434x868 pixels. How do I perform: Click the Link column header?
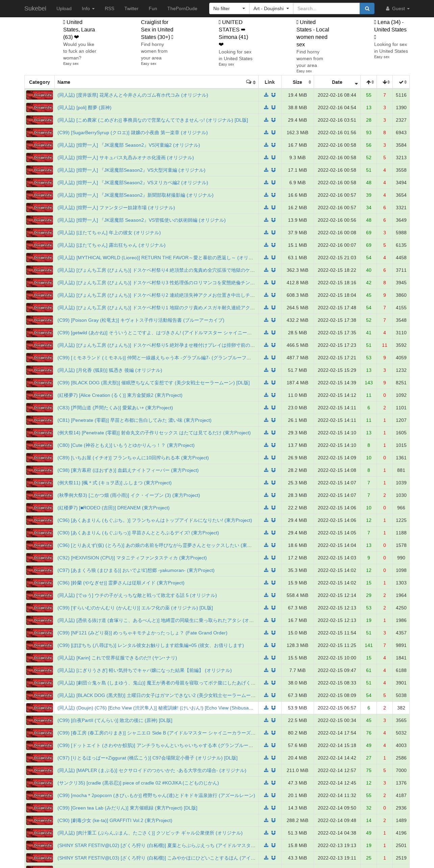[270, 82]
